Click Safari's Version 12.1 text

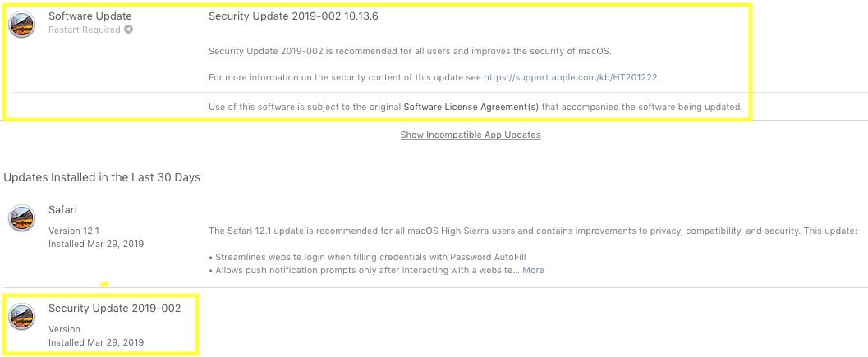click(x=74, y=231)
